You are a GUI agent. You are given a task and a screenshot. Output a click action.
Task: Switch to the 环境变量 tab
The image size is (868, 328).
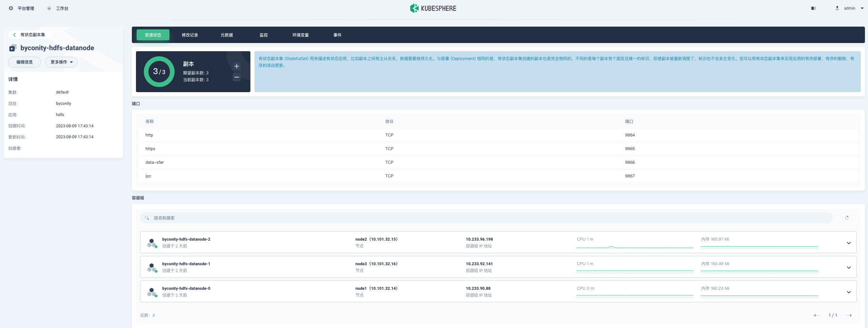pos(300,35)
